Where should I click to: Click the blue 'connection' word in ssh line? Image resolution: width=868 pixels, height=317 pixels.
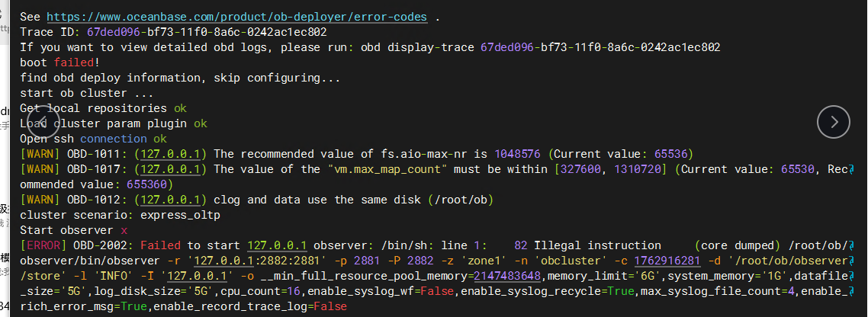(x=113, y=139)
